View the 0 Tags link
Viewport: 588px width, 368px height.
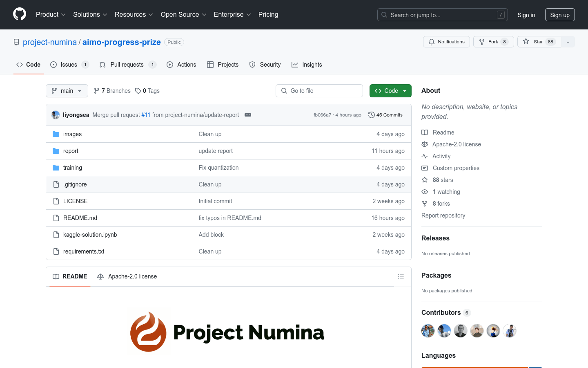click(x=147, y=91)
